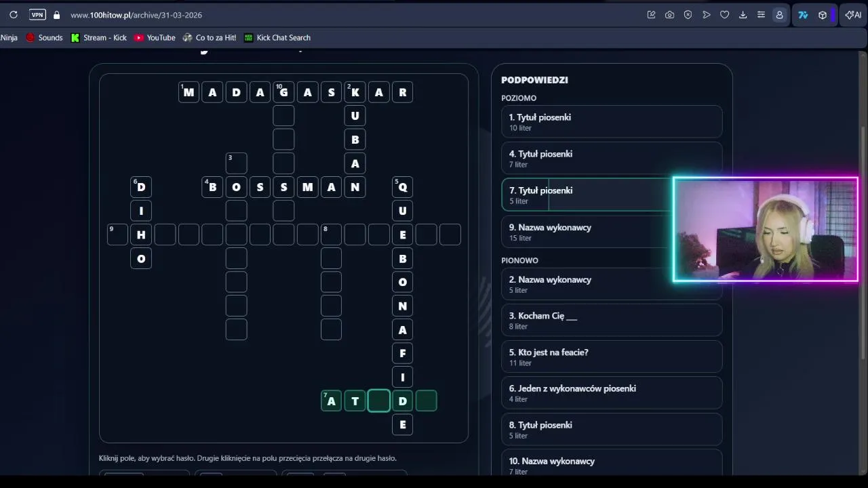
Task: Select clue 4. Tytuł piosenki 7 liter
Action: [x=612, y=159]
